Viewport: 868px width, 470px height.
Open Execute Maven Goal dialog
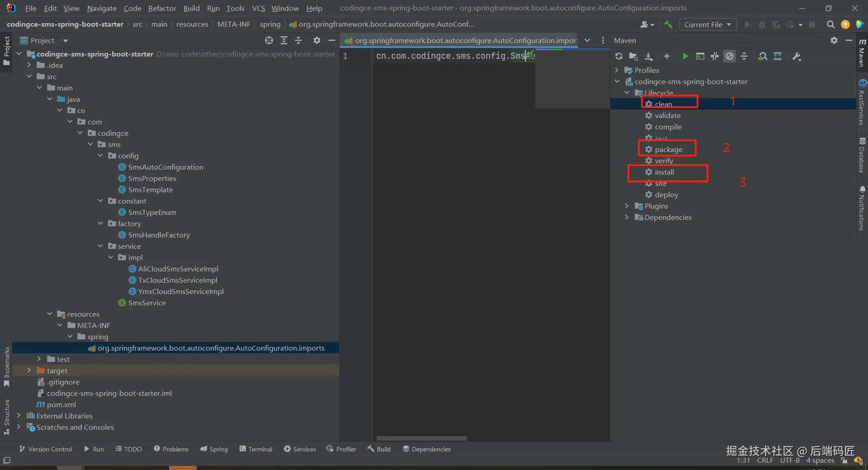pyautogui.click(x=700, y=56)
